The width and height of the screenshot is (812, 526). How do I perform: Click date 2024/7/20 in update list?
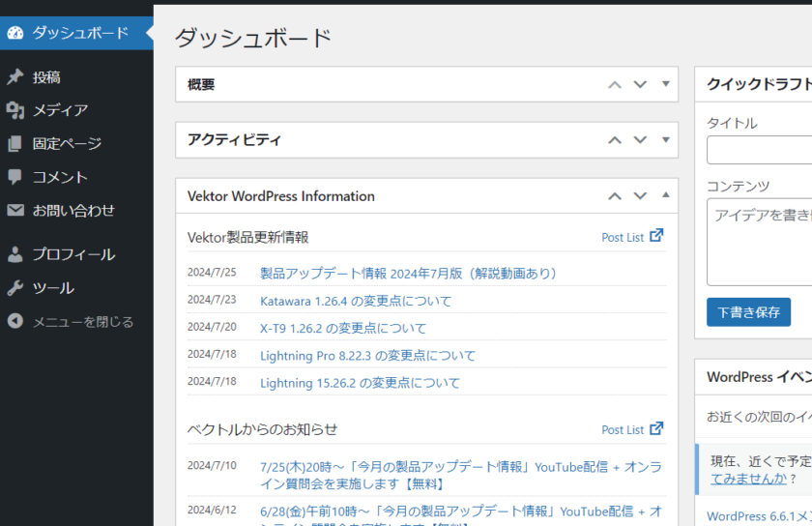click(x=212, y=327)
